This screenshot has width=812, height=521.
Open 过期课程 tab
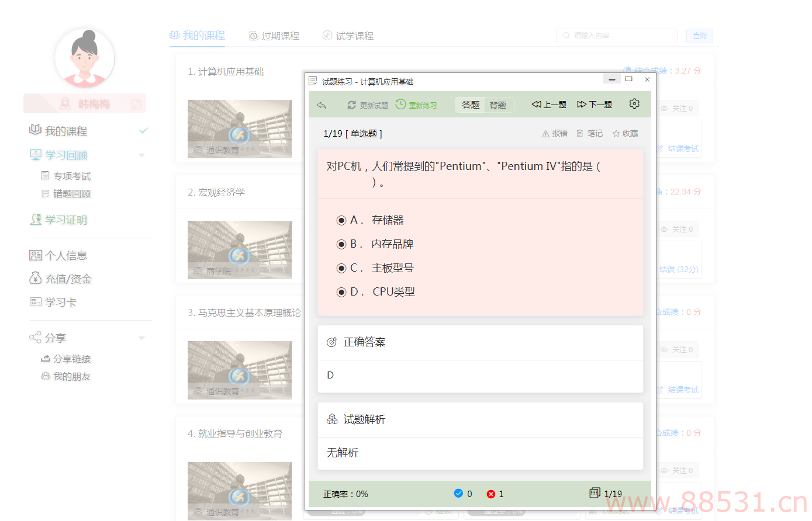click(x=274, y=36)
